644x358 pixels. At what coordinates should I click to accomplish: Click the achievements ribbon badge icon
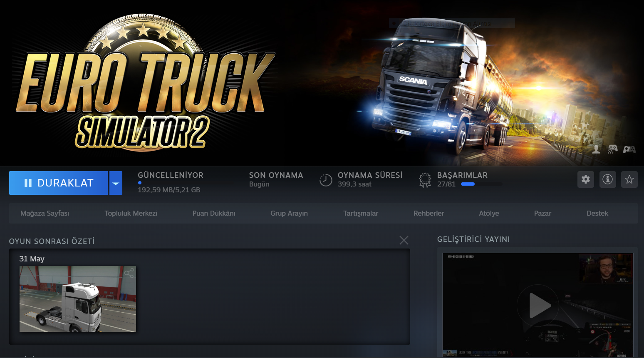pyautogui.click(x=425, y=180)
